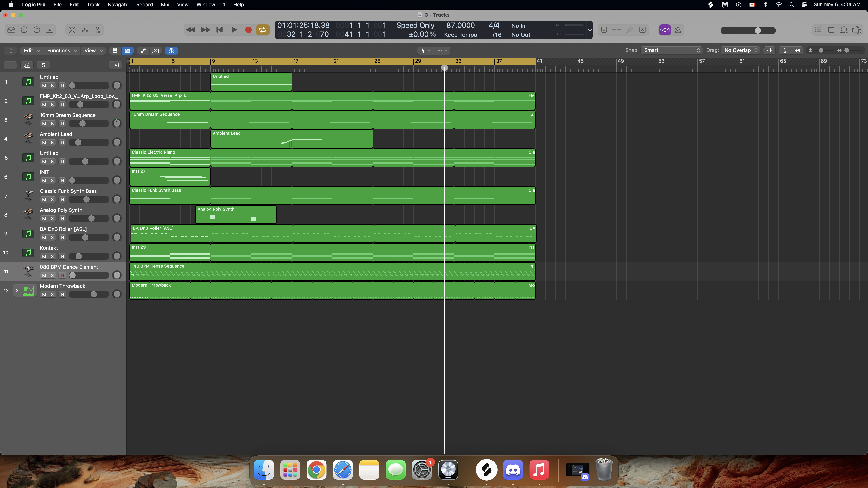Open the Library panel icon
Viewport: 868px width, 488px height.
pyautogui.click(x=11, y=30)
